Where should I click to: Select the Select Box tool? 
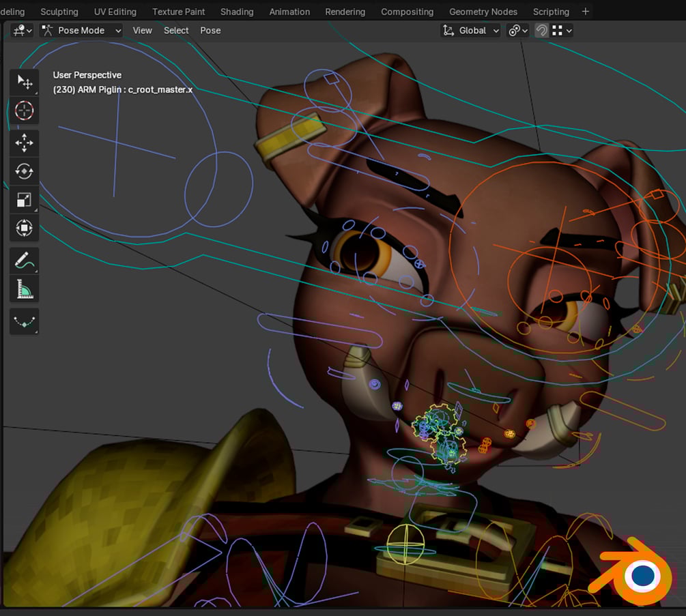point(25,82)
